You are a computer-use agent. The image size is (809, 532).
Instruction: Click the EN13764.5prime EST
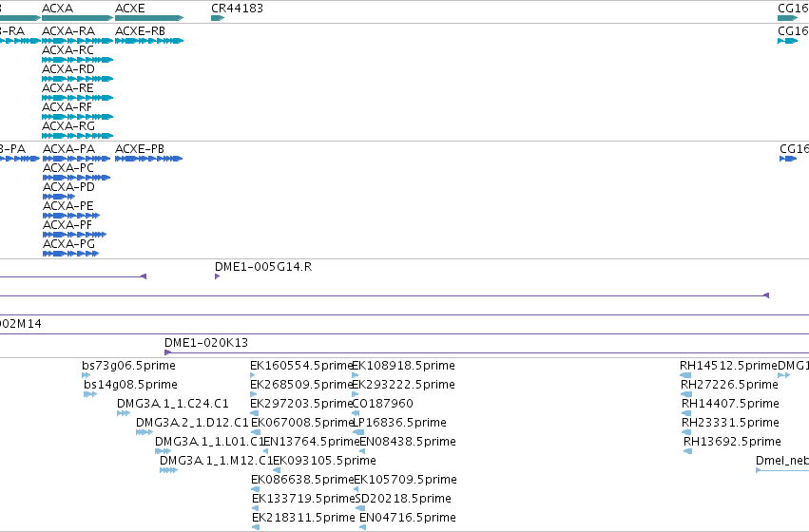[266, 451]
